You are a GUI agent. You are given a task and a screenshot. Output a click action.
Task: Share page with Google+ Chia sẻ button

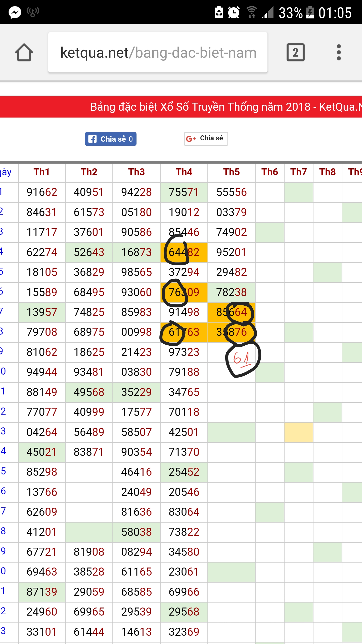pos(206,139)
